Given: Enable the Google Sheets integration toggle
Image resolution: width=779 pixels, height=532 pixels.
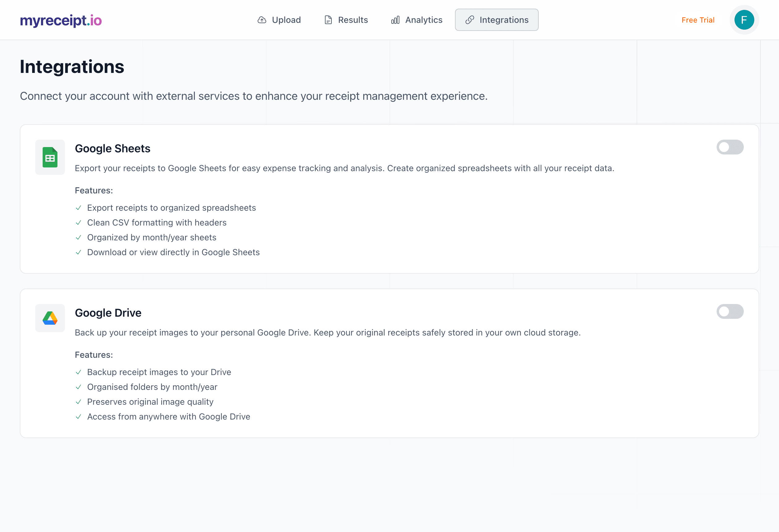Looking at the screenshot, I should [x=730, y=147].
